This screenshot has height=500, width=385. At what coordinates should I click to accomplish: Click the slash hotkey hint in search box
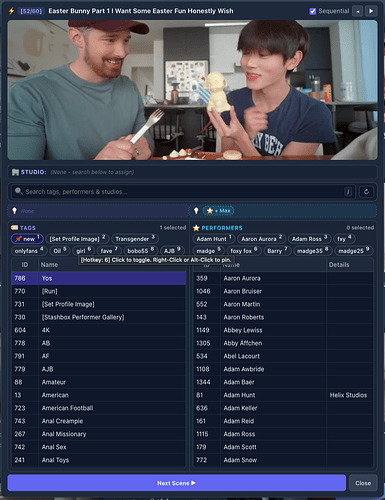point(348,192)
